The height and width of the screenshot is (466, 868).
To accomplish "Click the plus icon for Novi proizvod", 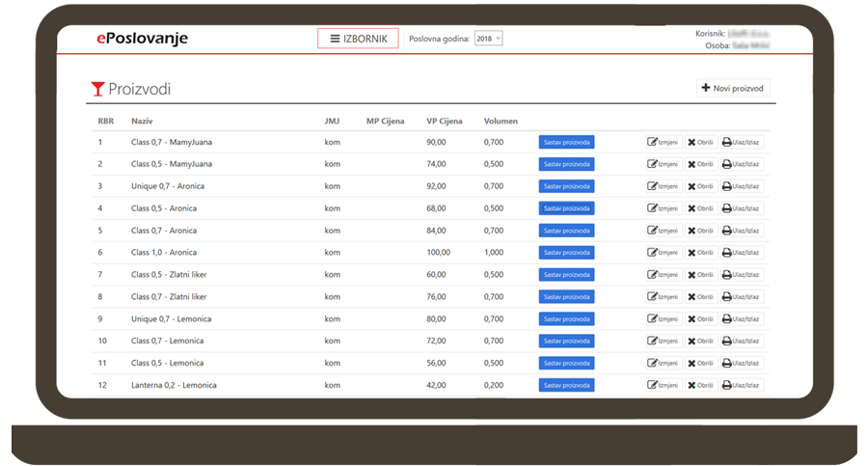I will [x=706, y=89].
